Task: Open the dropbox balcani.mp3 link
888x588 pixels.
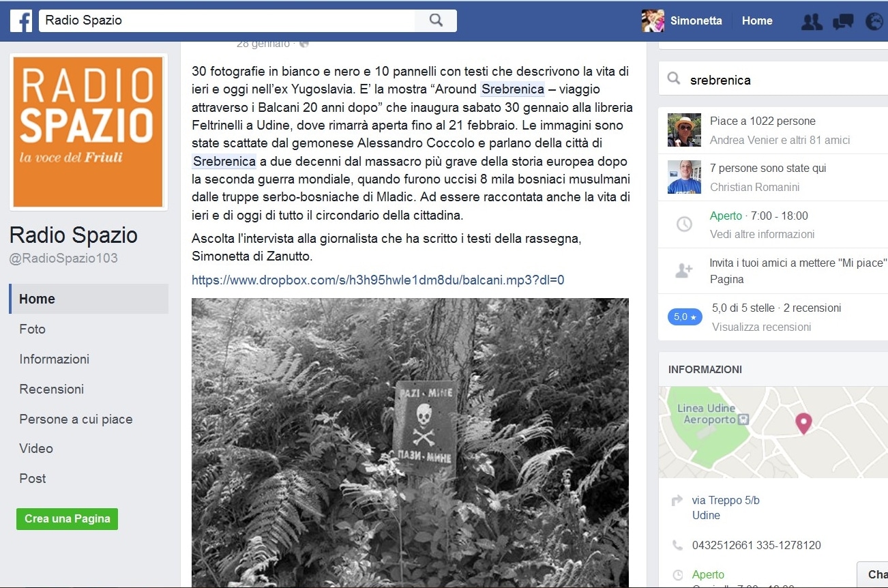Action: 378,280
